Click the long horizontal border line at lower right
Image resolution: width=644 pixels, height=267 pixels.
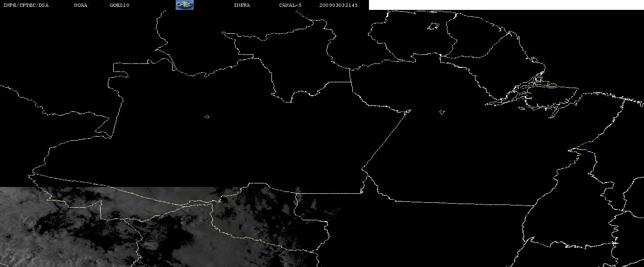(458, 203)
